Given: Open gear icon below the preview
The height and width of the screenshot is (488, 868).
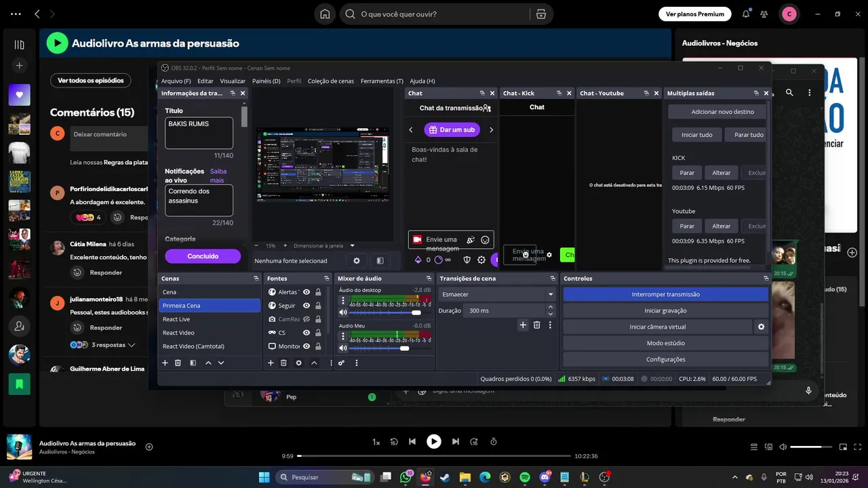Looking at the screenshot, I should [357, 261].
